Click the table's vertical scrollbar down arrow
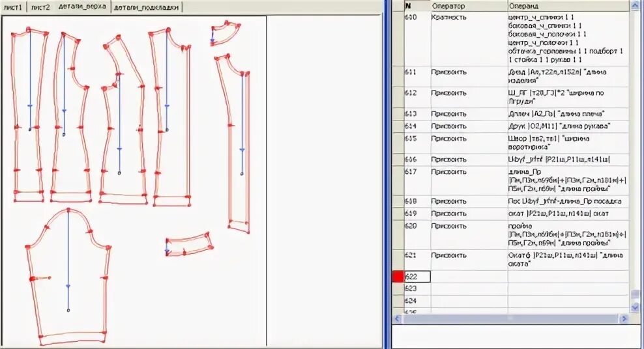This screenshot has width=644, height=349. pyautogui.click(x=636, y=307)
